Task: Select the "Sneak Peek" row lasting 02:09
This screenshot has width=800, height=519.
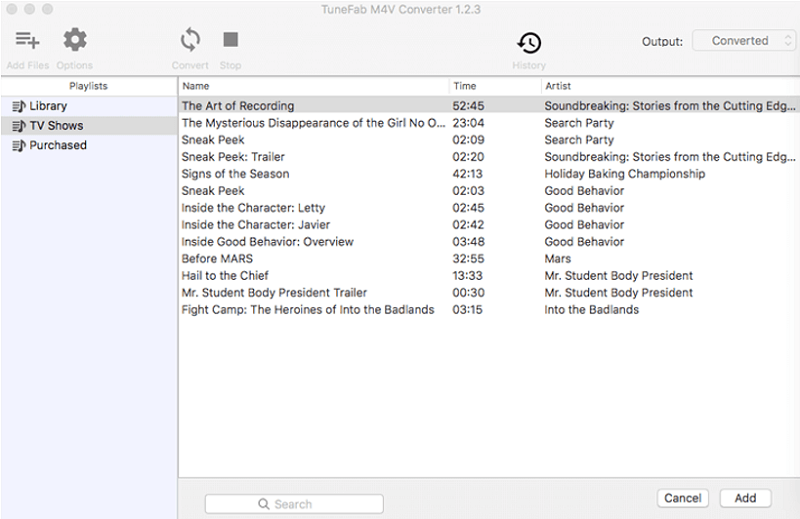Action: click(x=489, y=140)
